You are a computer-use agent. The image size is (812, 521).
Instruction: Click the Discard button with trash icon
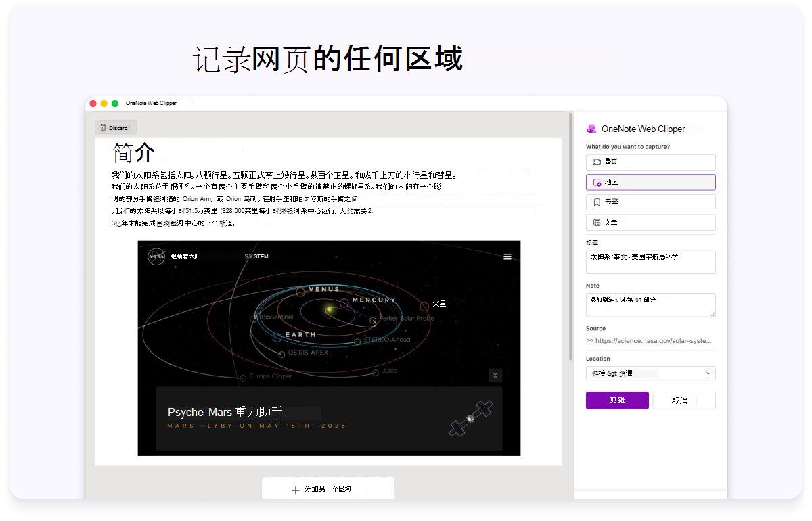116,127
